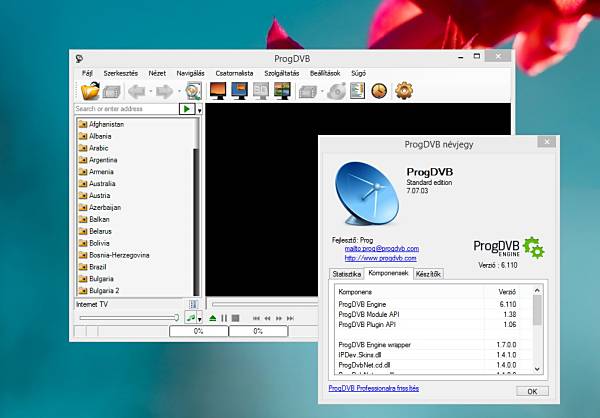The width and height of the screenshot is (600, 418).
Task: Select the Brazil folder
Action: (x=92, y=267)
